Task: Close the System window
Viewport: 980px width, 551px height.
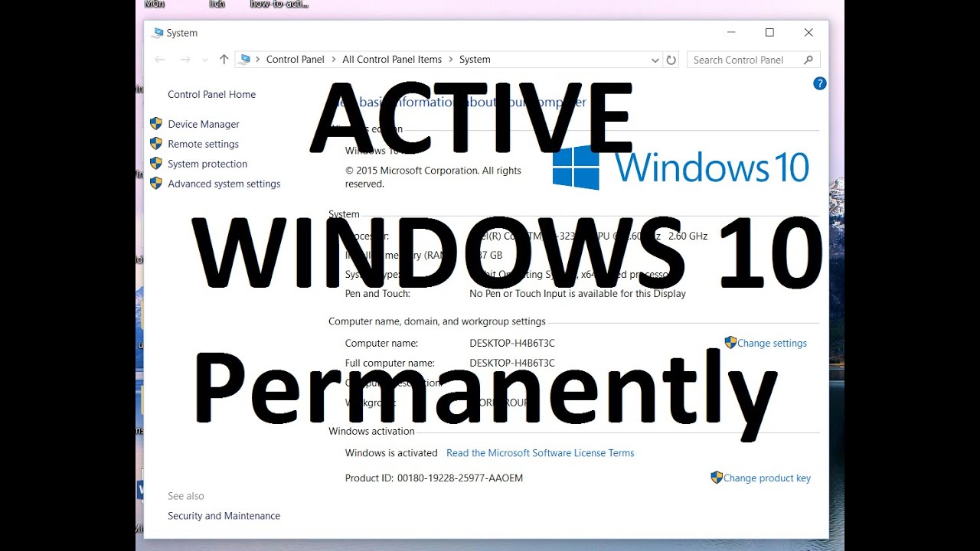Action: (x=808, y=32)
